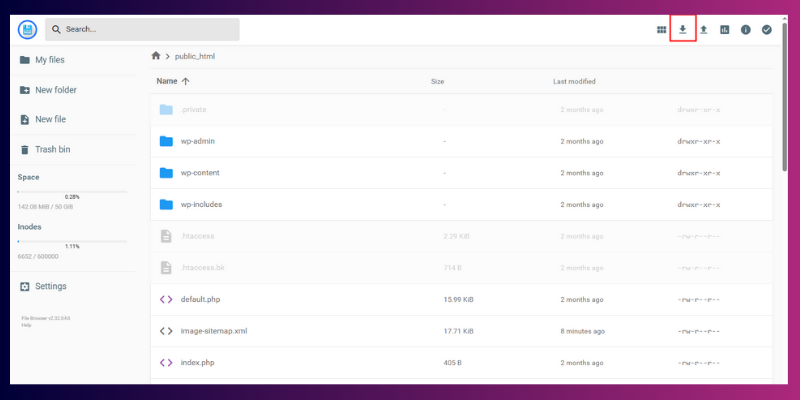
Task: Sort files by Size column
Action: click(x=437, y=82)
